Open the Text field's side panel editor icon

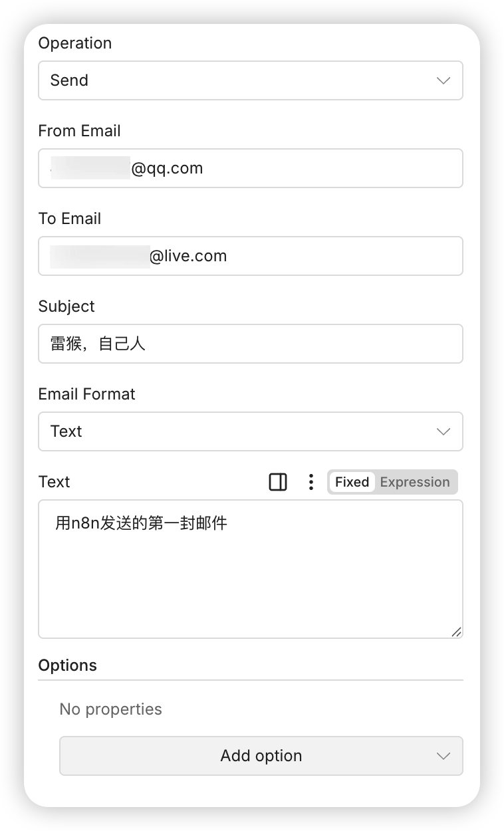pos(278,482)
